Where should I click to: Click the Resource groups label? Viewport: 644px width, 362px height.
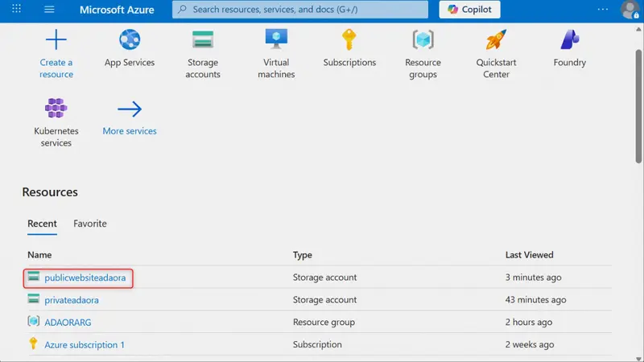tap(423, 68)
